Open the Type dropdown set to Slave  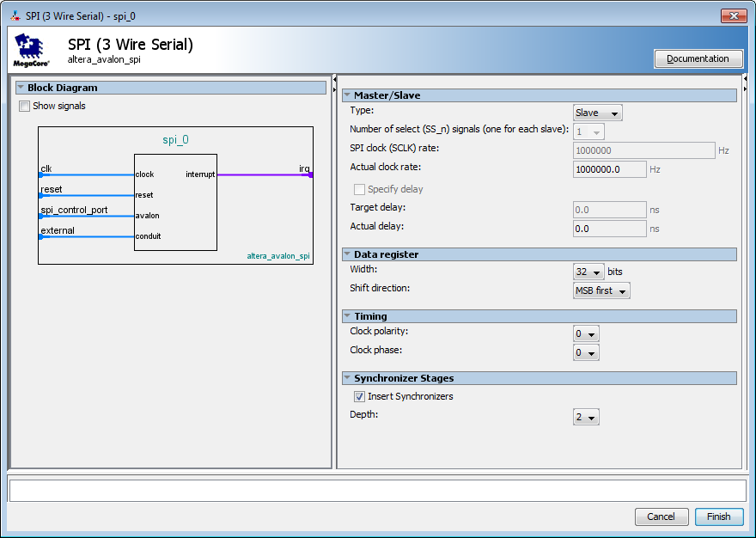(x=597, y=113)
